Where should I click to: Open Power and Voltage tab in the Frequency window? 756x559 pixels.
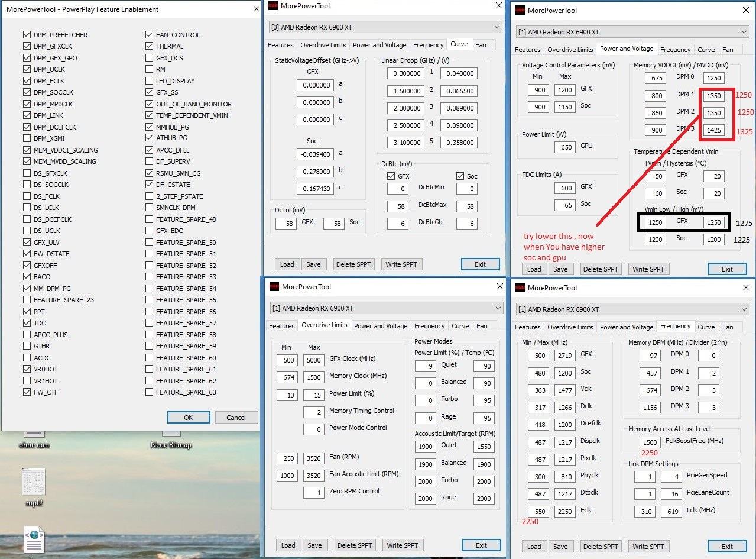[x=627, y=327]
